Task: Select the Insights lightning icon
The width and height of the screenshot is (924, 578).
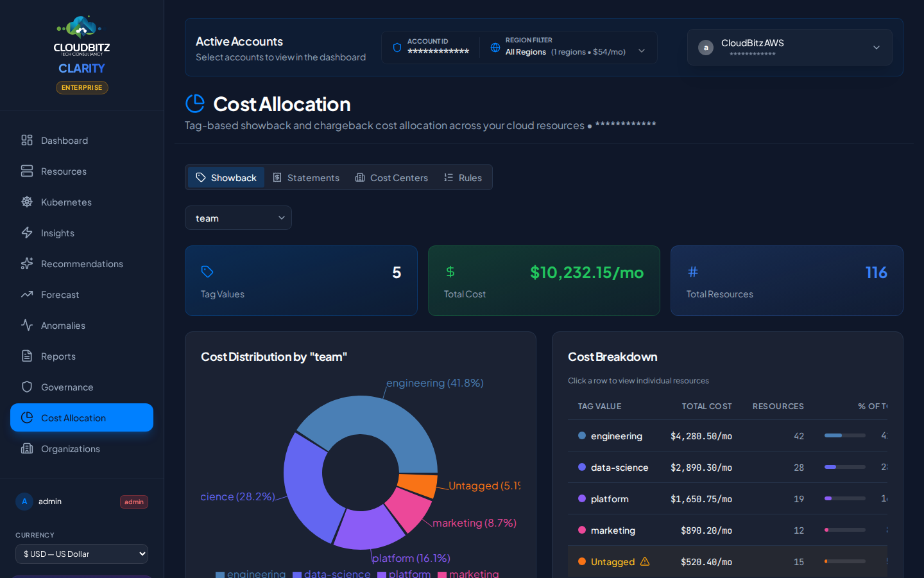Action: click(26, 232)
